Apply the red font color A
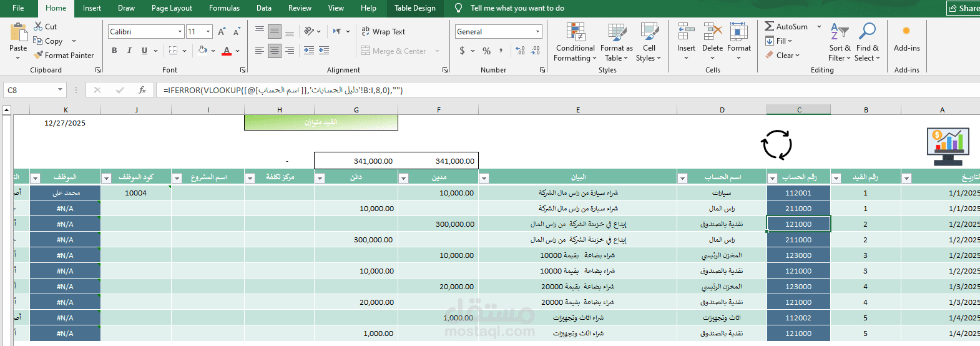The height and width of the screenshot is (346, 980). tap(227, 51)
